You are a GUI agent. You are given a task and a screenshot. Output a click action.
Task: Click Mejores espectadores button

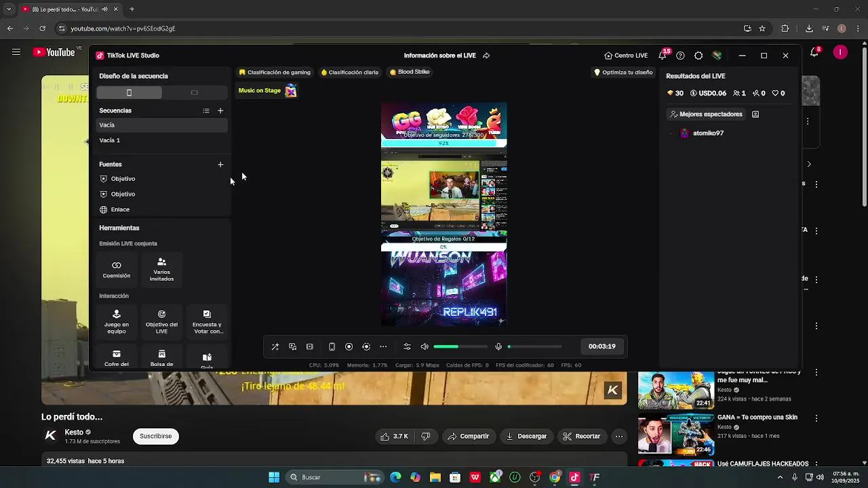pos(705,114)
